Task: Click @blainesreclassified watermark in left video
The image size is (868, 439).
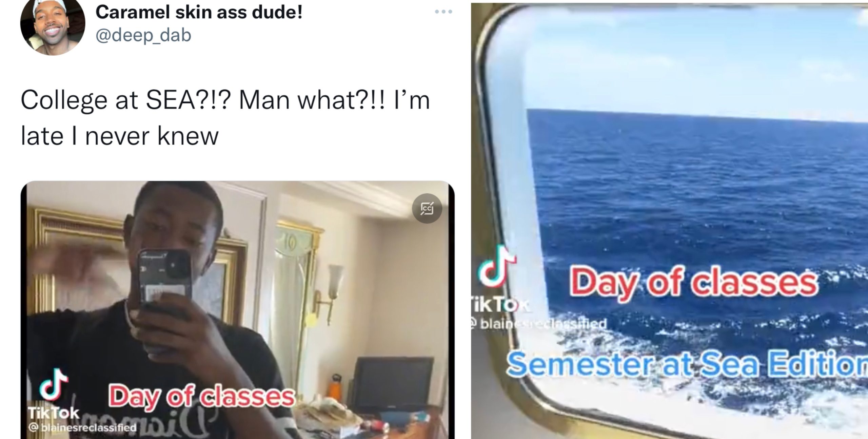Action: 82,427
